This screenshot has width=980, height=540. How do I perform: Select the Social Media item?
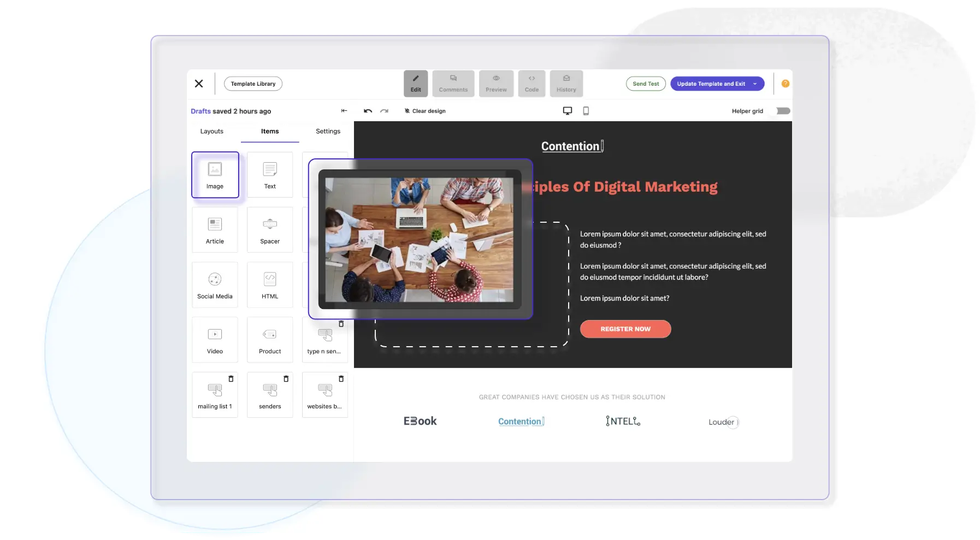tap(215, 285)
